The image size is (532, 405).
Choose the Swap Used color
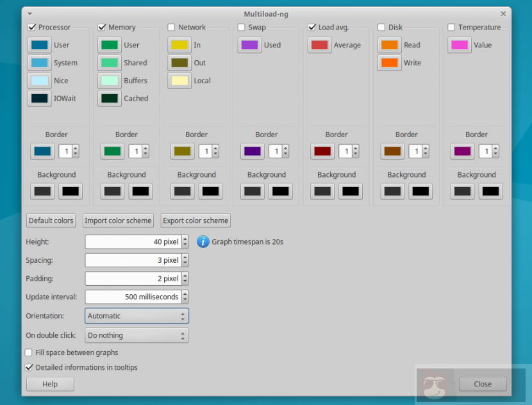(x=249, y=45)
